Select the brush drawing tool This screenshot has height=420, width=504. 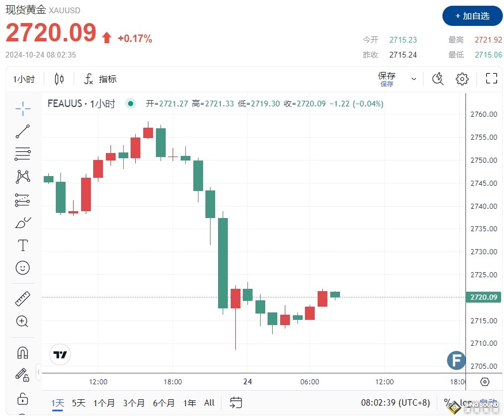[x=22, y=223]
